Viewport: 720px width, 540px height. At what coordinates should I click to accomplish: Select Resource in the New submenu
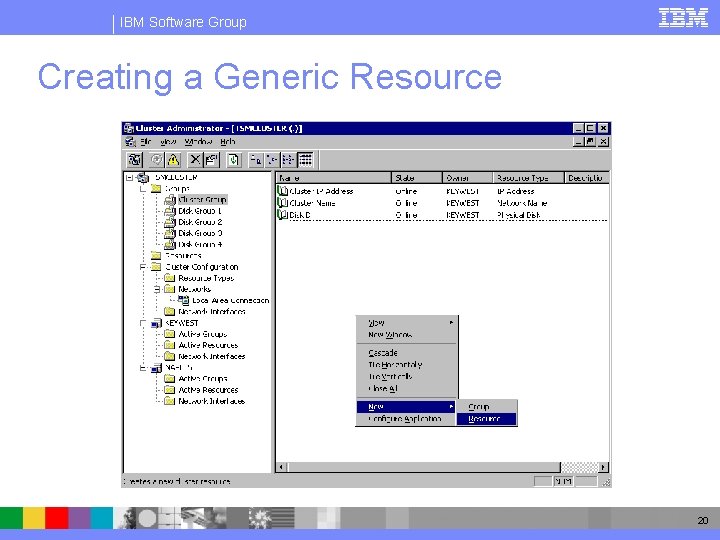click(x=486, y=419)
